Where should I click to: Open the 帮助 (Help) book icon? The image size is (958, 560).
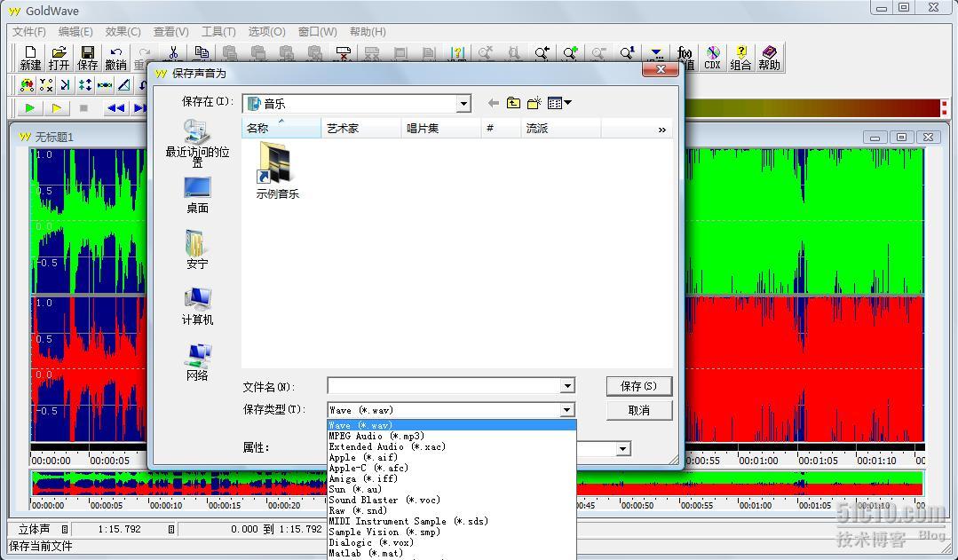coord(769,58)
